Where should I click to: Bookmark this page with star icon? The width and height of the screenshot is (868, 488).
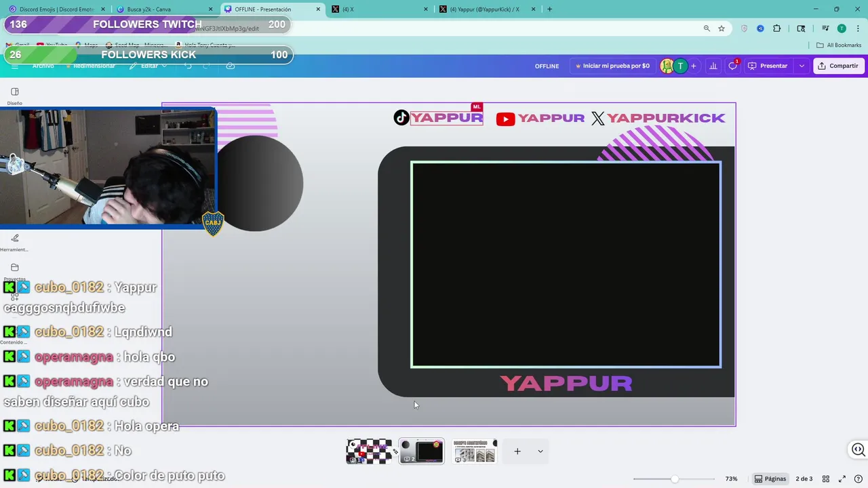click(722, 28)
